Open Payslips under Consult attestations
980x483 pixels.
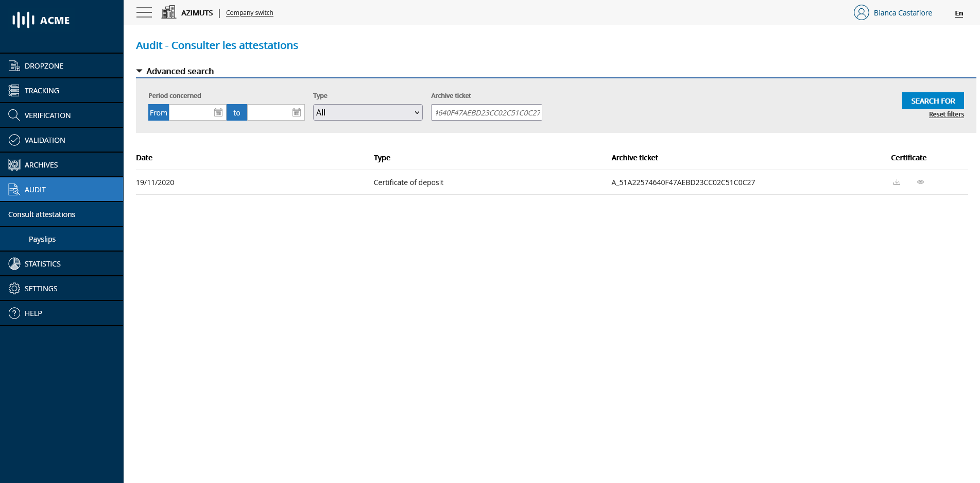[42, 239]
